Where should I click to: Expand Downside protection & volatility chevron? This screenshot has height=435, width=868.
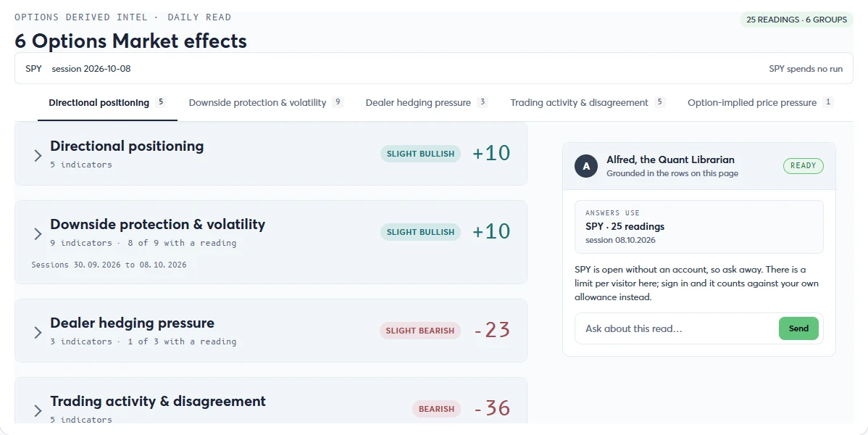point(38,234)
